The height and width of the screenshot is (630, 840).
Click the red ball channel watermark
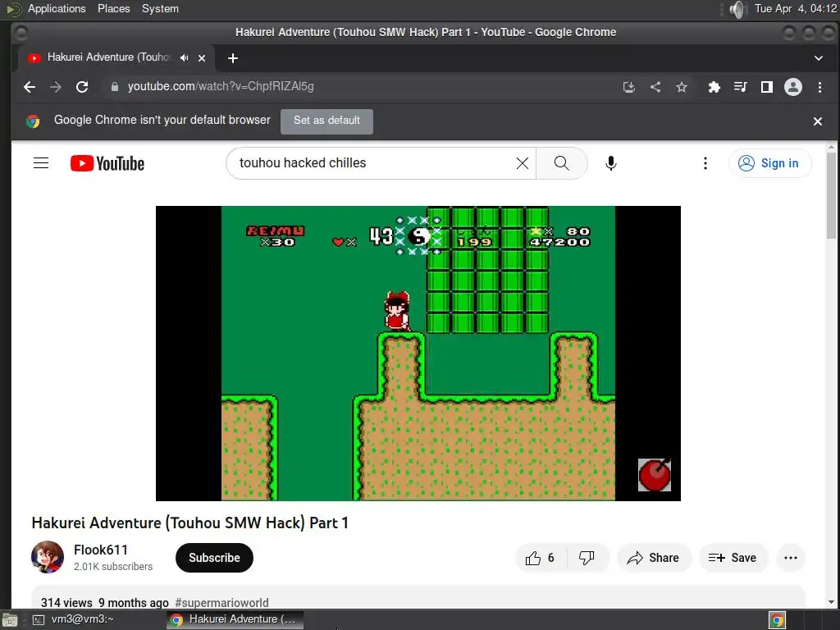654,475
